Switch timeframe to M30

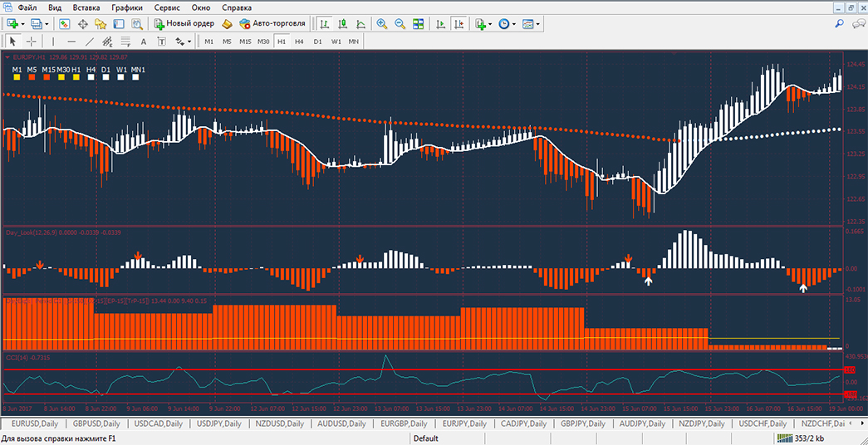click(x=263, y=42)
